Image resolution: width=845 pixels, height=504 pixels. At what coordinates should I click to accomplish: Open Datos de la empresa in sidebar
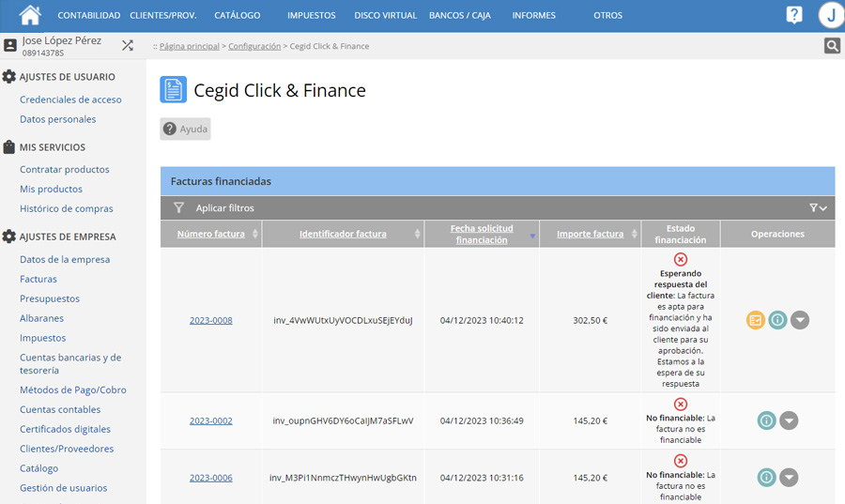coord(65,259)
